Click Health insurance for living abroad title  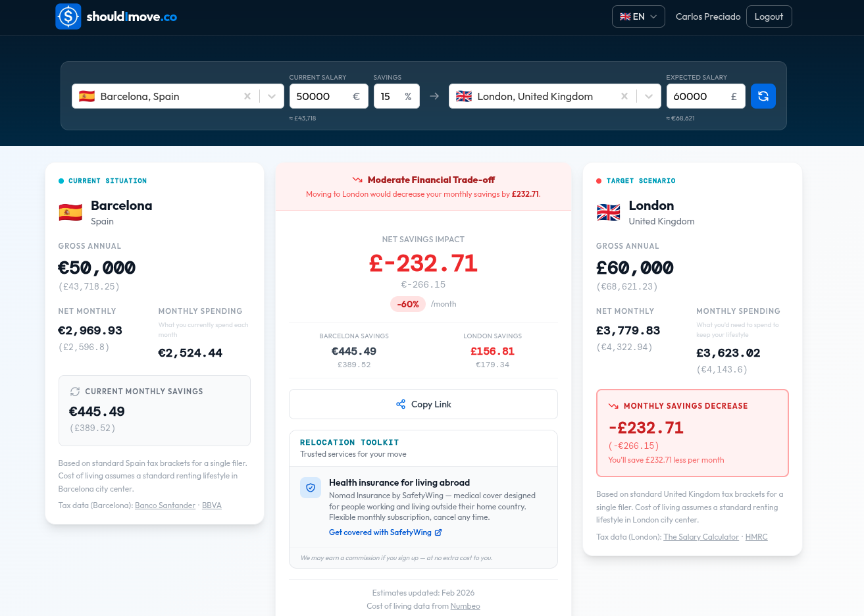tap(399, 482)
